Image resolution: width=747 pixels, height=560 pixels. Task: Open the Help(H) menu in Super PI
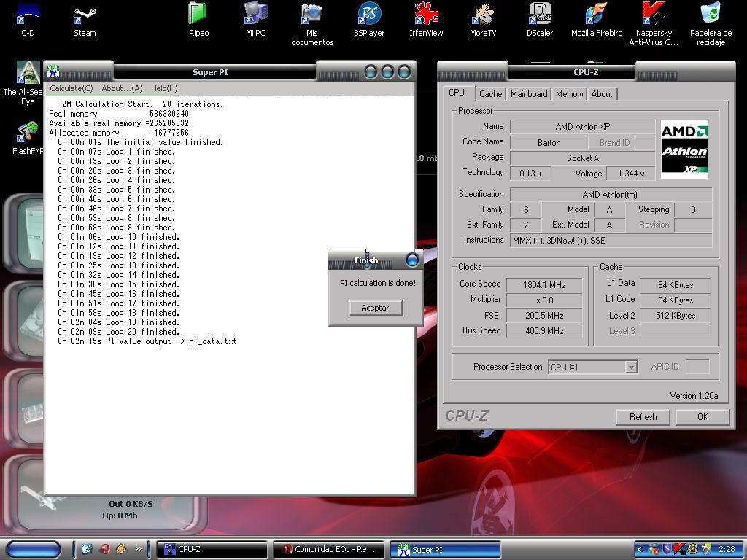pyautogui.click(x=164, y=88)
